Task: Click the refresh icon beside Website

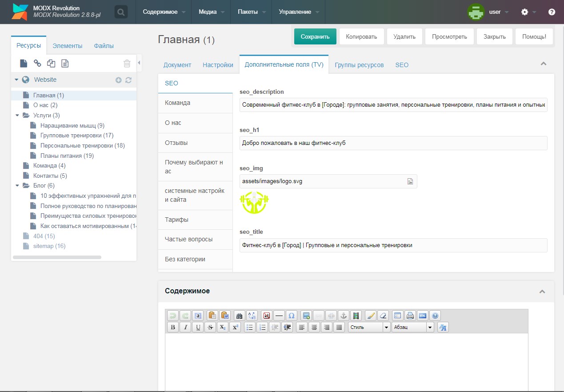Action: 128,80
